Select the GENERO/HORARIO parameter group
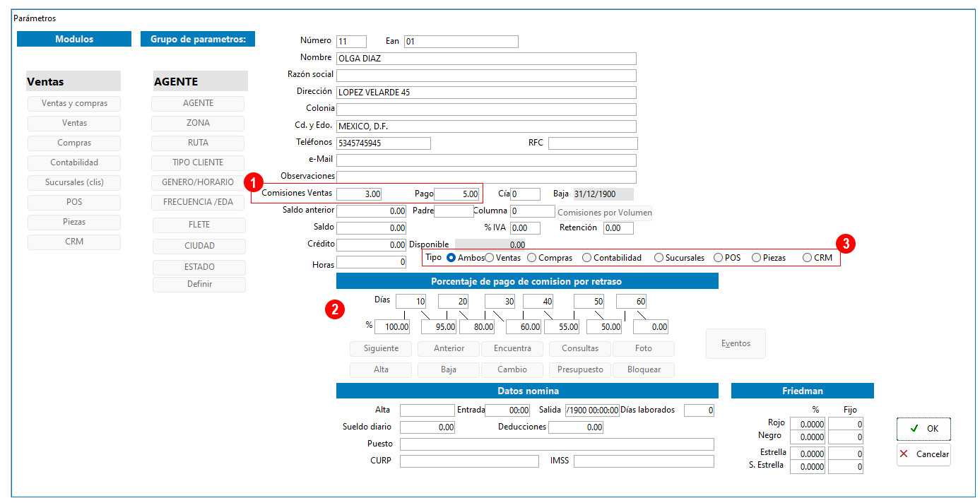The height and width of the screenshot is (503, 980). (198, 182)
